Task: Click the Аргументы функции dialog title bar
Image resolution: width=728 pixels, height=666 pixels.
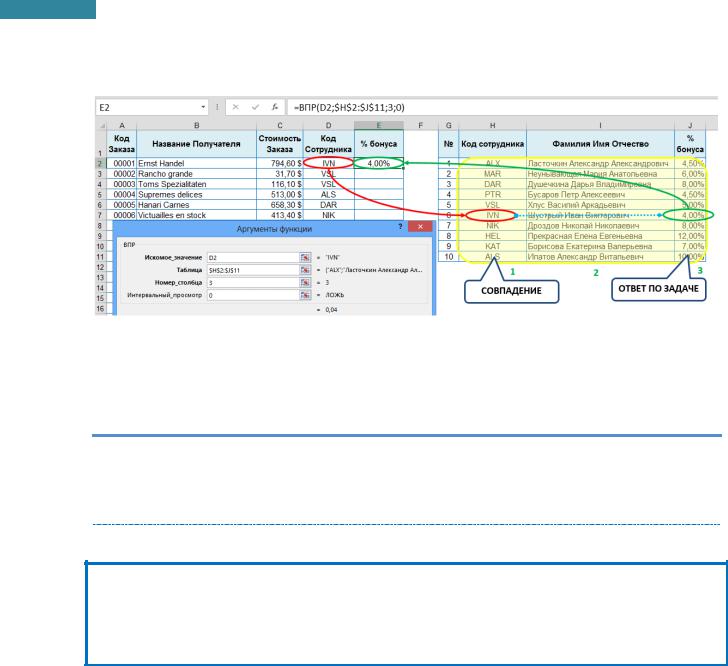Action: click(274, 229)
